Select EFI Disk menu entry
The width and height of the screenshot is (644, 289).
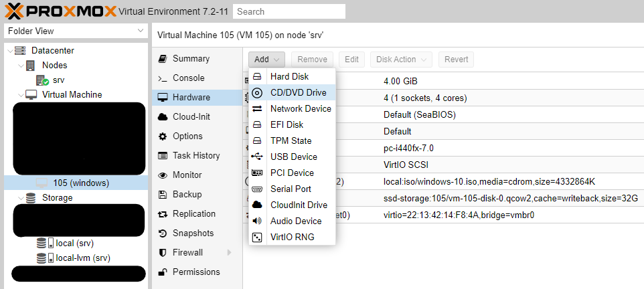(292, 125)
